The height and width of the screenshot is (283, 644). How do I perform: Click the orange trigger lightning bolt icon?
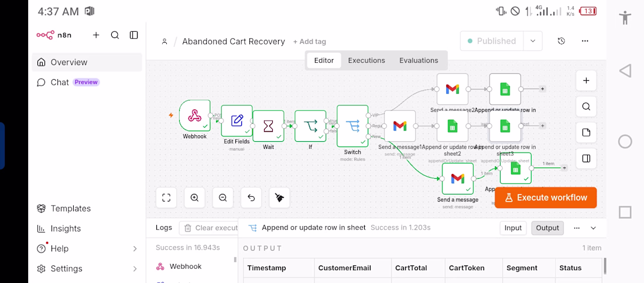coord(172,115)
